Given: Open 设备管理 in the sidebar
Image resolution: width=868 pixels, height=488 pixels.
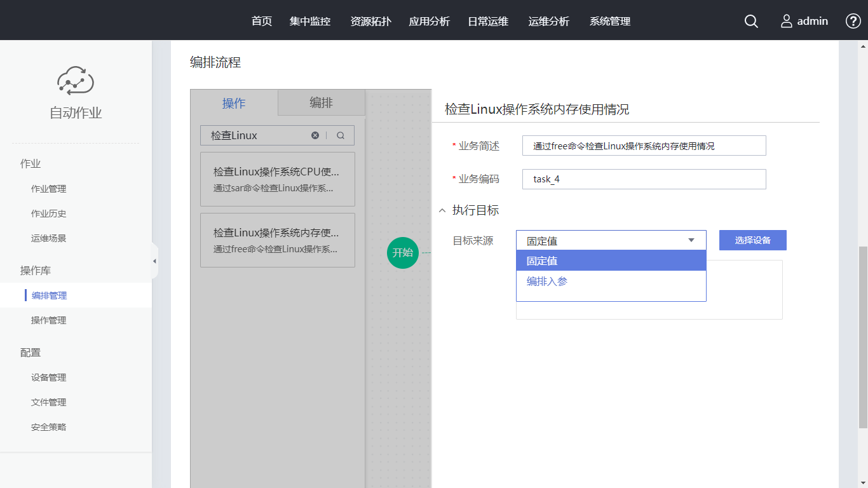Looking at the screenshot, I should pyautogui.click(x=49, y=377).
